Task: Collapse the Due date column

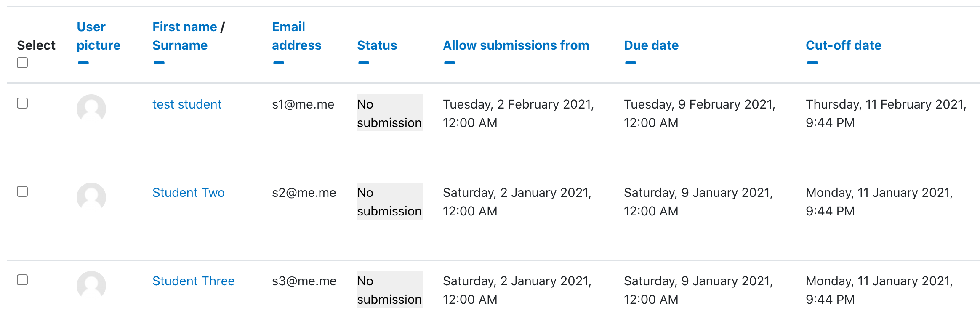Action: (x=631, y=63)
